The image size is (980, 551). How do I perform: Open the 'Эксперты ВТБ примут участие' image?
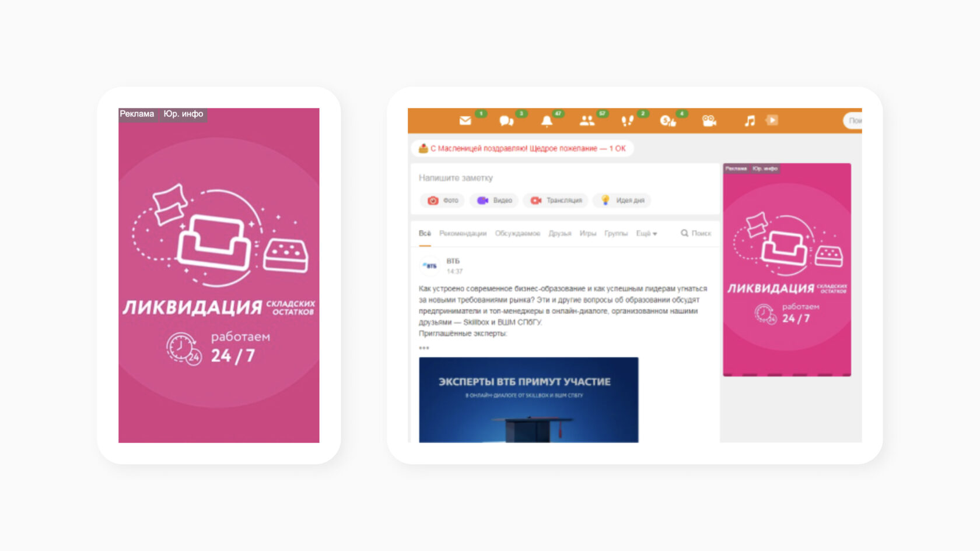(x=528, y=400)
